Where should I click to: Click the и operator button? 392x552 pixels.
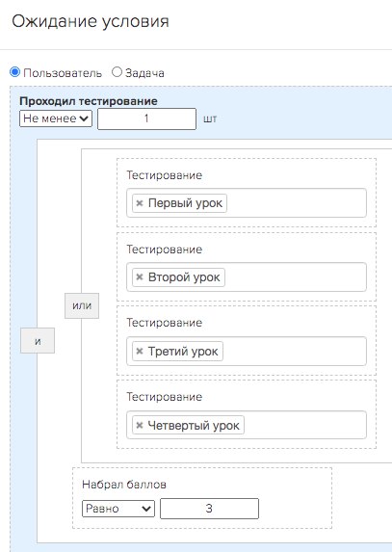(38, 340)
